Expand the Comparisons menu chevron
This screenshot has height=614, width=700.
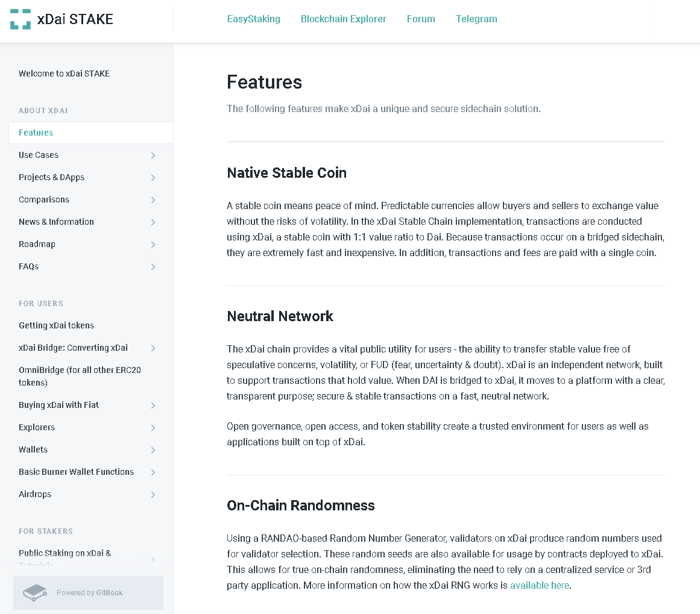[153, 200]
